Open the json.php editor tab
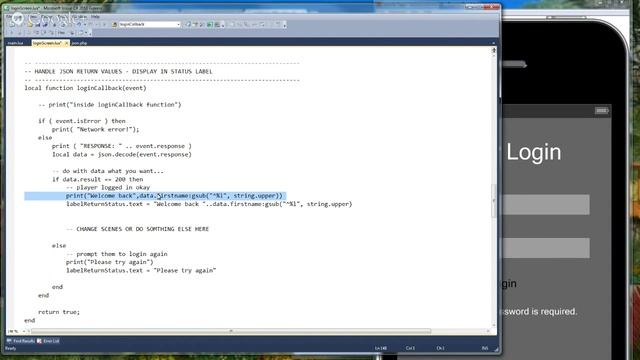The height and width of the screenshot is (360, 640). click(79, 43)
